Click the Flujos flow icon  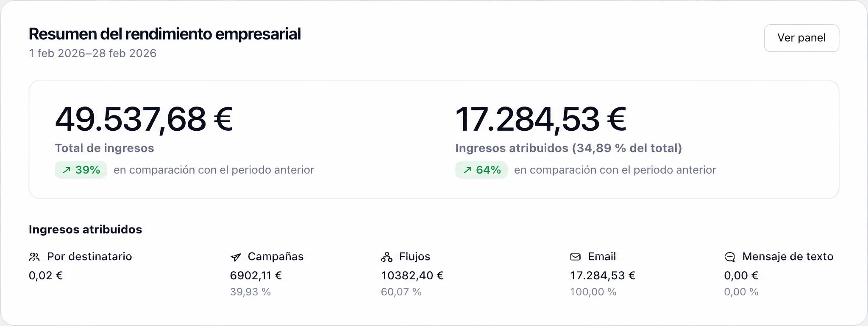[x=387, y=257]
